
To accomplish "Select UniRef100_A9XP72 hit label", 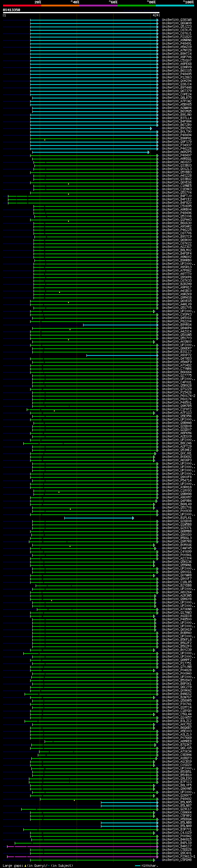I will 177,355.
